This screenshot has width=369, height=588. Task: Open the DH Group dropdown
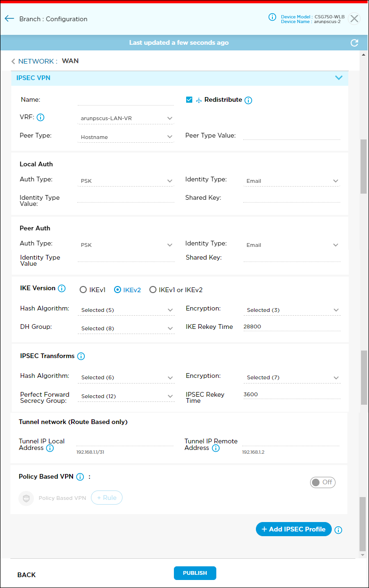(125, 328)
